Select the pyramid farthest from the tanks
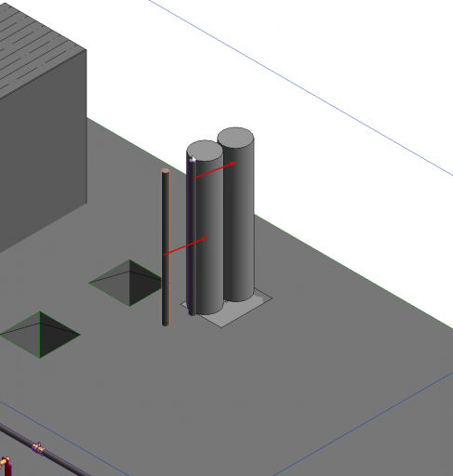This screenshot has height=476, width=453. coord(40,335)
